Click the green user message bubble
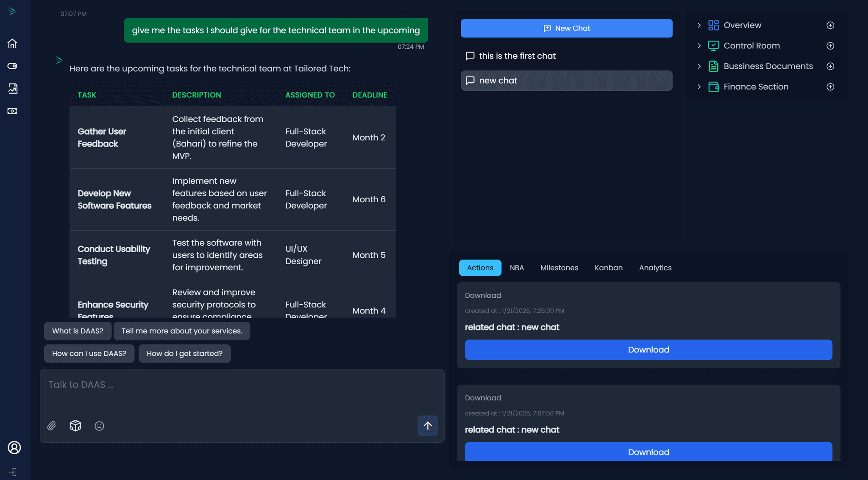Image resolution: width=868 pixels, height=480 pixels. click(x=275, y=30)
